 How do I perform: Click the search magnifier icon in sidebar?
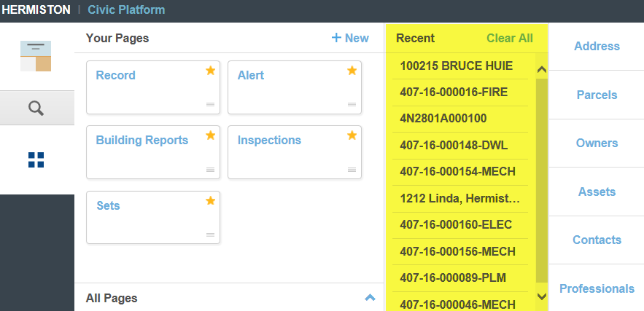coord(36,109)
